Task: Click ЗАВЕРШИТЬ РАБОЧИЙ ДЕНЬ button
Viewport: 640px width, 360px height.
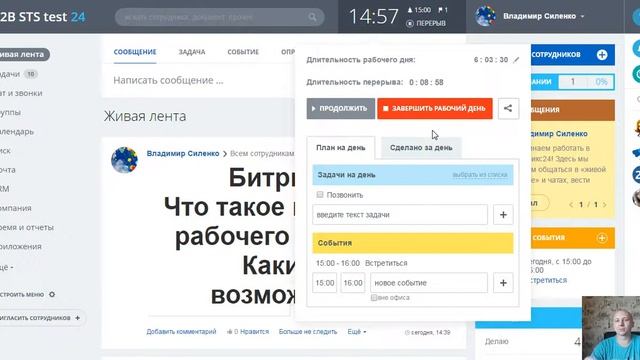Action: [x=435, y=109]
